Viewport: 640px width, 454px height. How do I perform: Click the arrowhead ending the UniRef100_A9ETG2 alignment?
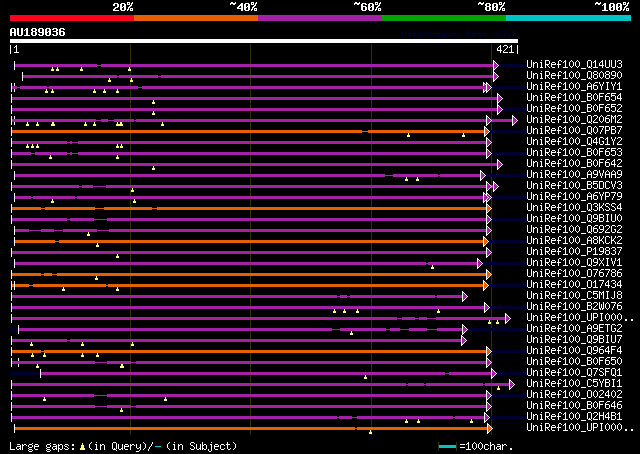[464, 330]
